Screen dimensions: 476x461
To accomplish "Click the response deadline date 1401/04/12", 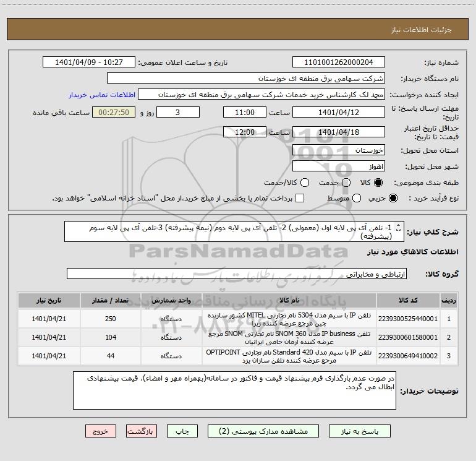I will 339,112.
